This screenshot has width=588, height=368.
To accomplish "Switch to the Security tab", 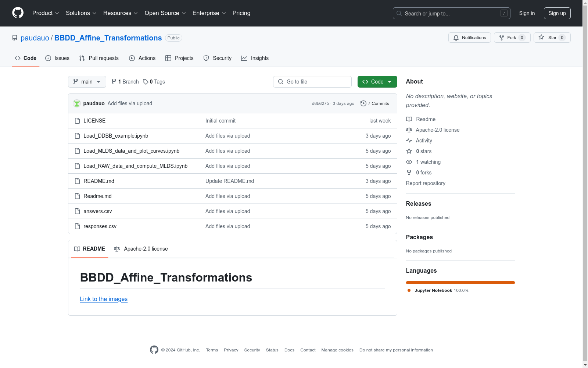I will [x=218, y=58].
